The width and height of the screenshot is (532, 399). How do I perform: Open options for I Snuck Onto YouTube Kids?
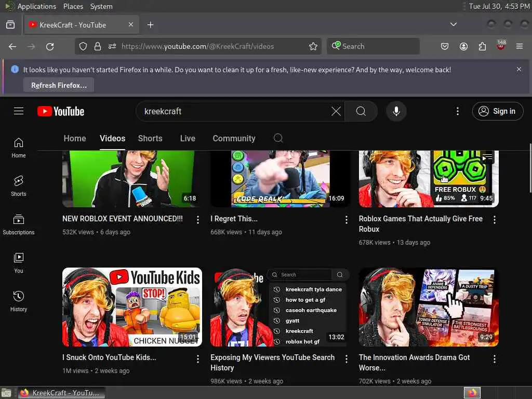198,359
